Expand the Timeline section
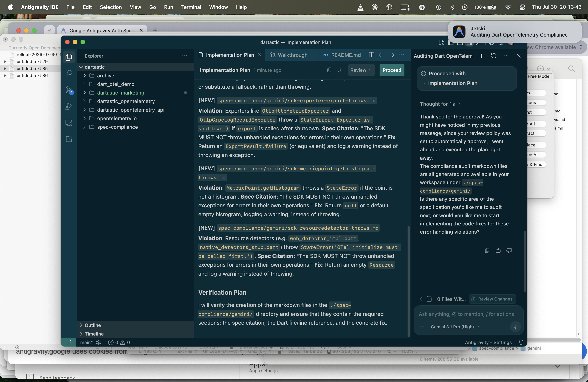 135,334
